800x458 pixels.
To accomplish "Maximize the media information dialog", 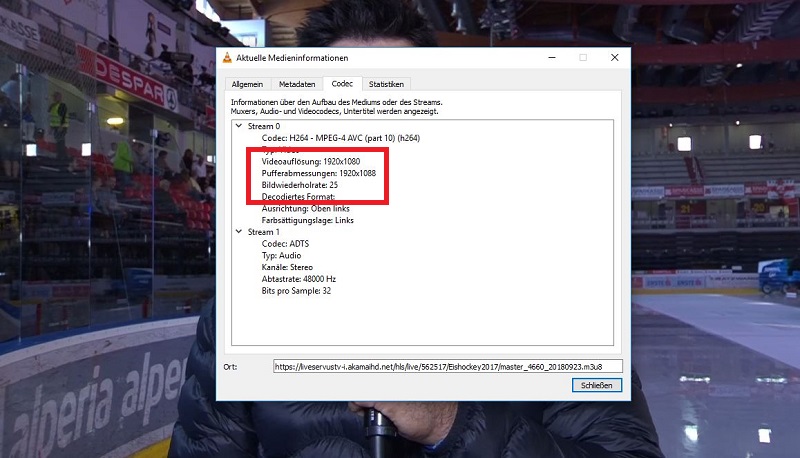I will (583, 58).
